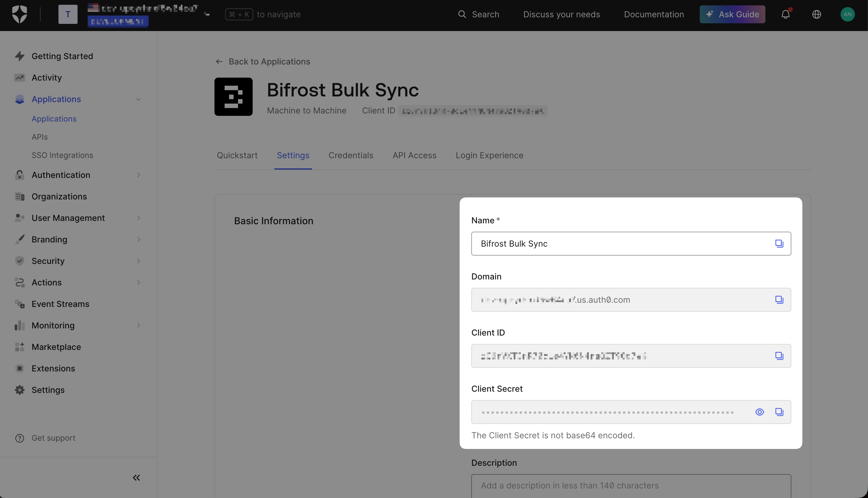This screenshot has height=498, width=868.
Task: Open the APIs sidebar item
Action: (40, 137)
